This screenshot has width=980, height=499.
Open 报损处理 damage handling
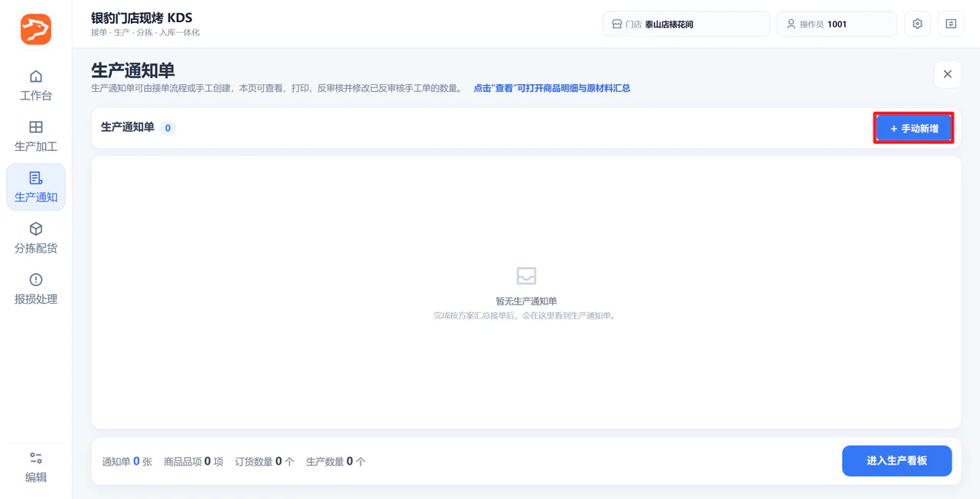click(x=36, y=289)
